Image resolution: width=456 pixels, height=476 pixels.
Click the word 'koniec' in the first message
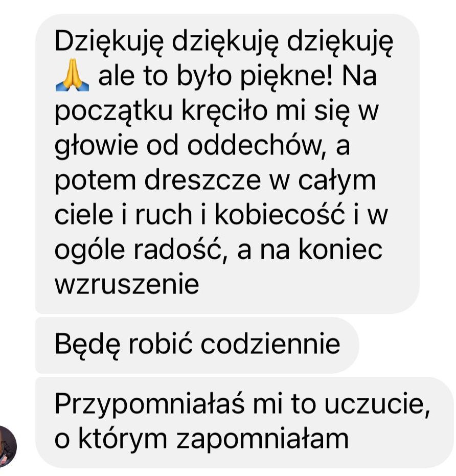340,249
